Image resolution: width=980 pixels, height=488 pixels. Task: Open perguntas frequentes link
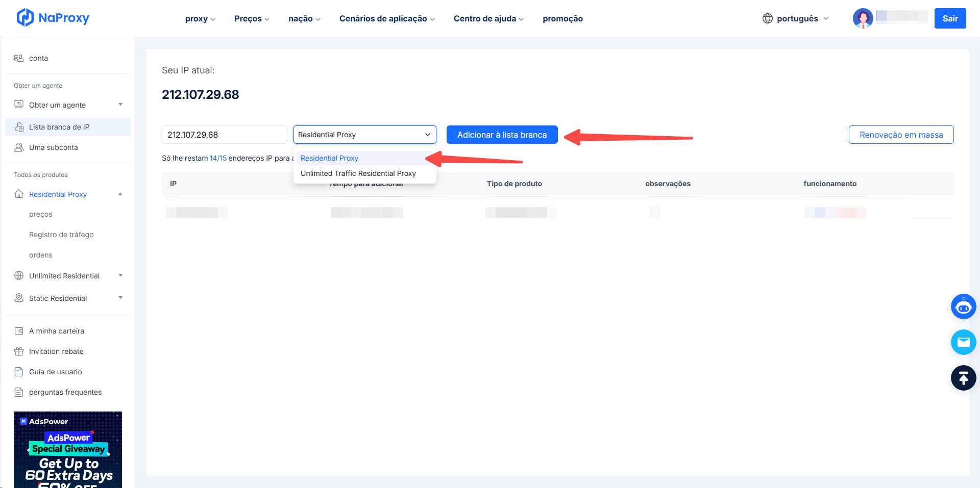tap(65, 392)
